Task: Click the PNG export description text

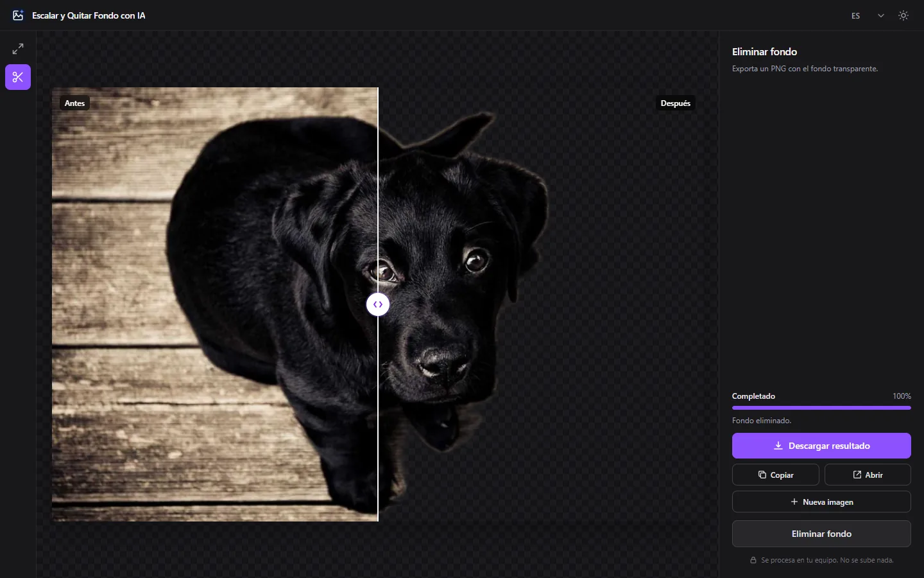Action: [x=805, y=69]
